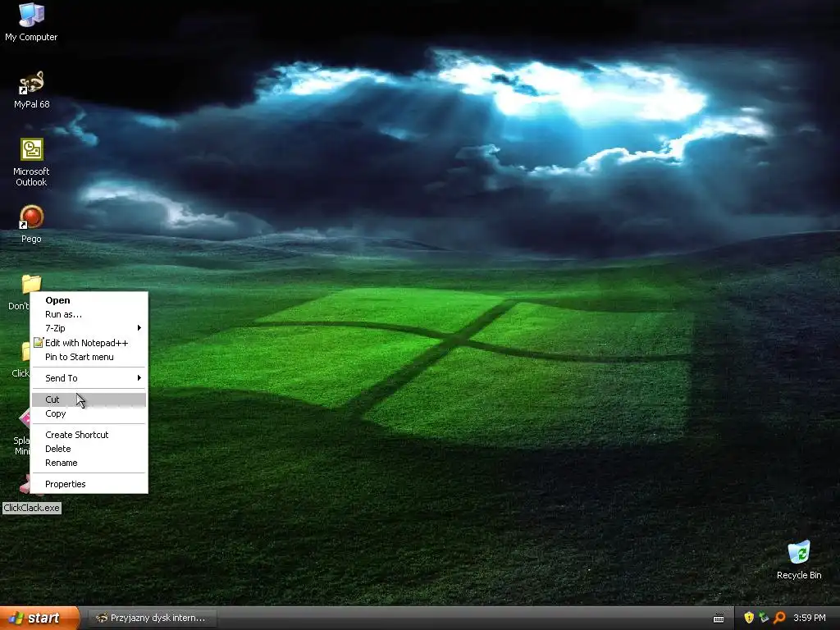840x630 pixels.
Task: Switch to Przyjazny dysk intern... taskbar window
Action: tap(152, 619)
